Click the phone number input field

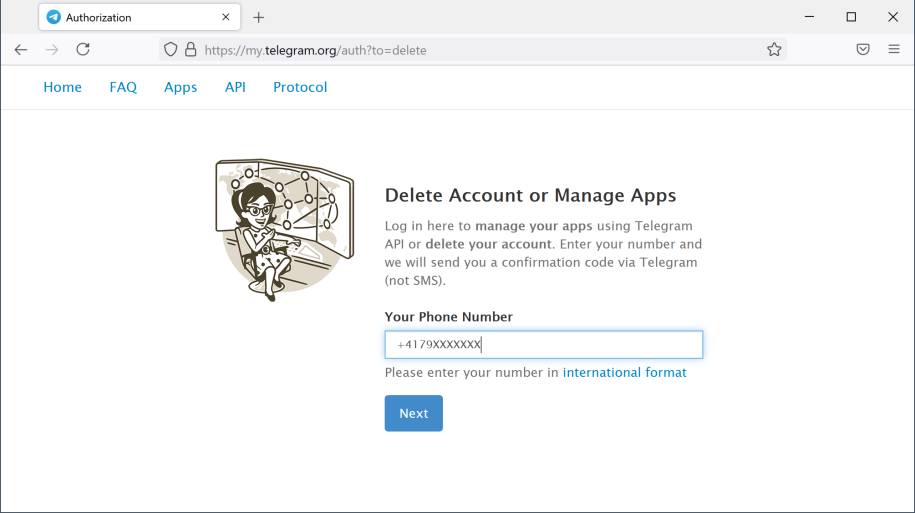544,344
